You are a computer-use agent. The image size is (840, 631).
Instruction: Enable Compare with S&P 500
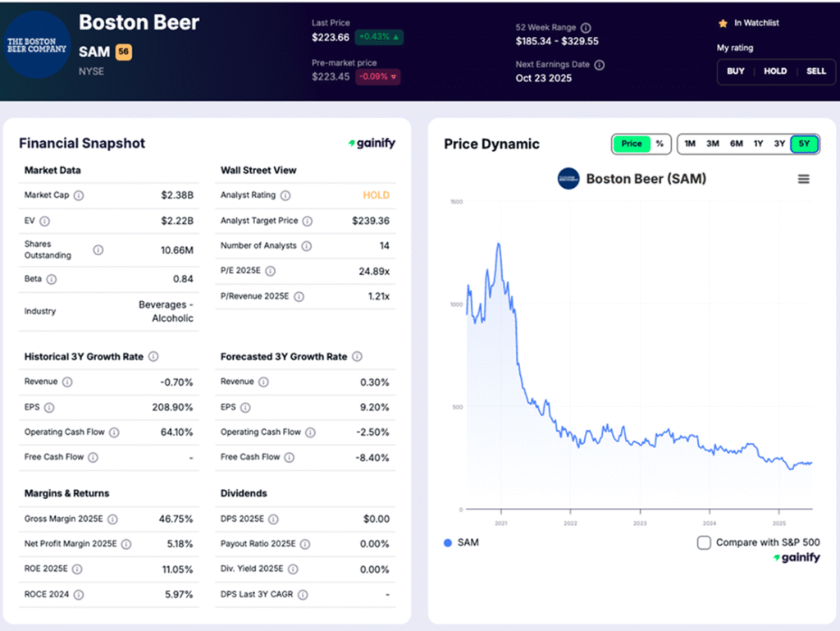(703, 542)
